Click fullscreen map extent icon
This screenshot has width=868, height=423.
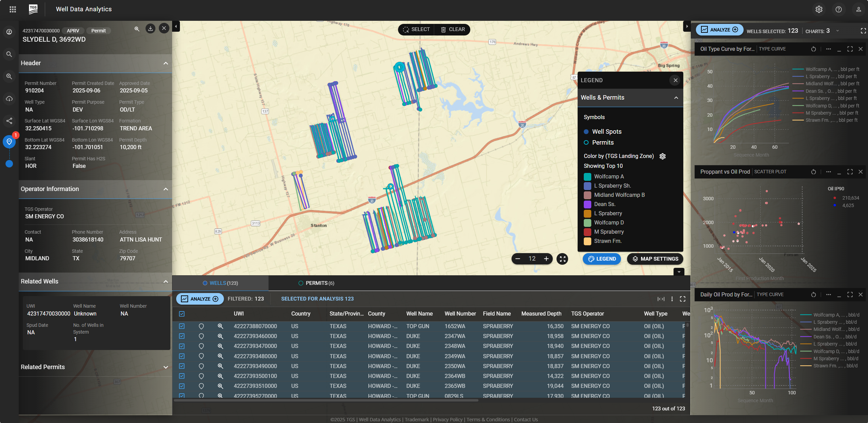coord(562,259)
